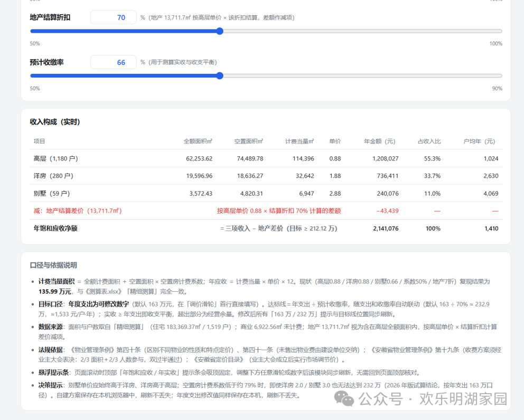
Task: Click the 1.88 unit price cell
Action: (x=335, y=176)
